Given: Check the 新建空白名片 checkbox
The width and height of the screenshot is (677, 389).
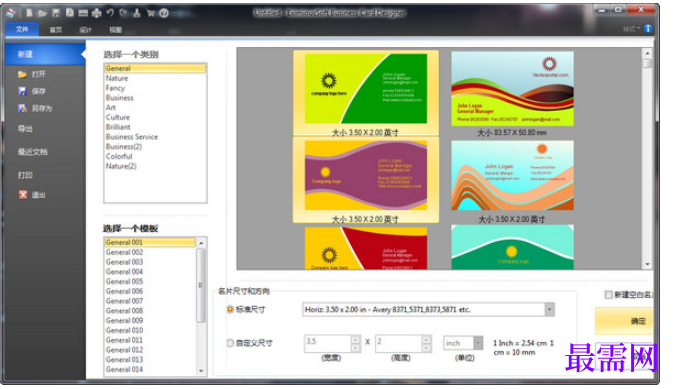Looking at the screenshot, I should click(608, 294).
